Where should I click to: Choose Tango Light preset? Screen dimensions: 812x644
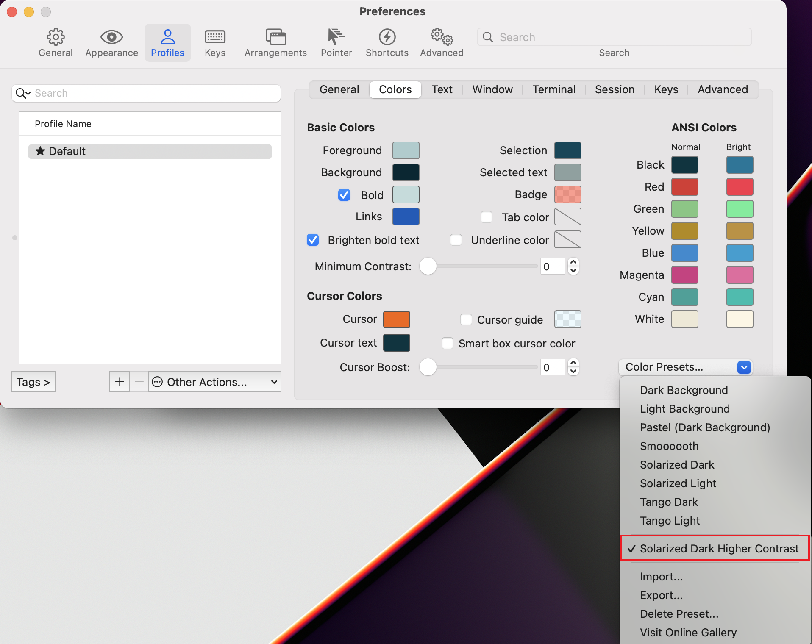coord(715,520)
